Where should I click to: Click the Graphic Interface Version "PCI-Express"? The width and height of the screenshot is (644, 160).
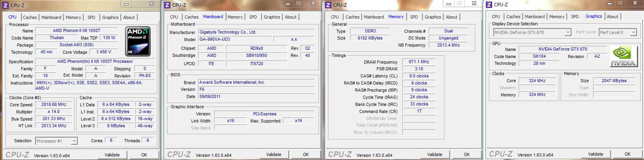pyautogui.click(x=265, y=114)
